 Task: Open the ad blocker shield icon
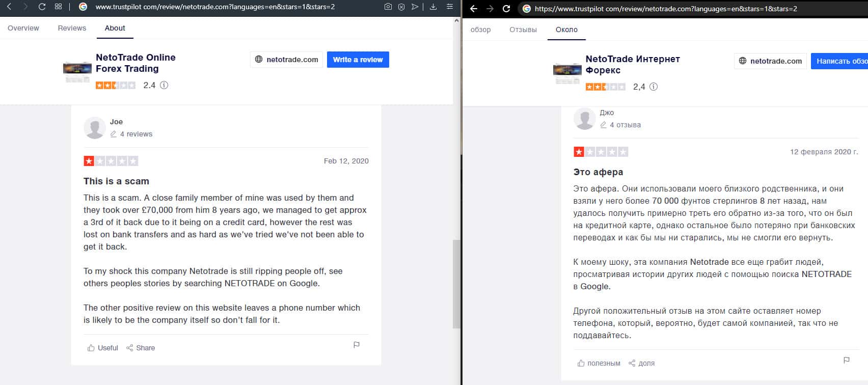point(401,7)
